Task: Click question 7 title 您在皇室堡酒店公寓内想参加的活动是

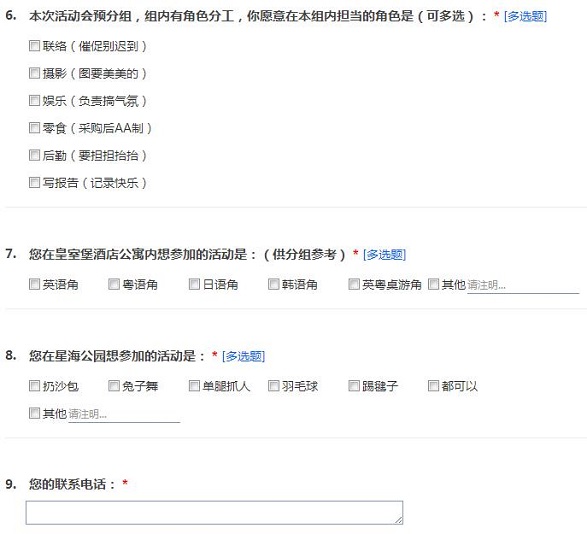Action: click(x=138, y=255)
